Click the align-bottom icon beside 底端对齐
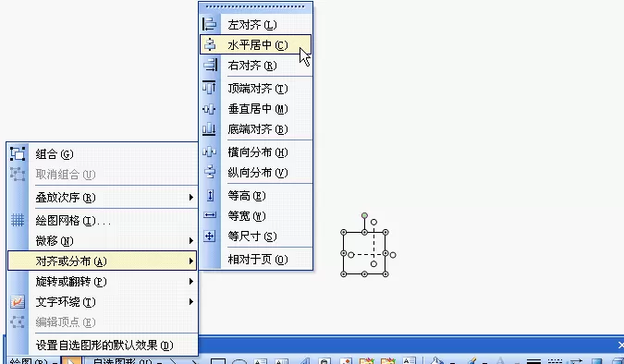This screenshot has height=364, width=624. point(210,129)
